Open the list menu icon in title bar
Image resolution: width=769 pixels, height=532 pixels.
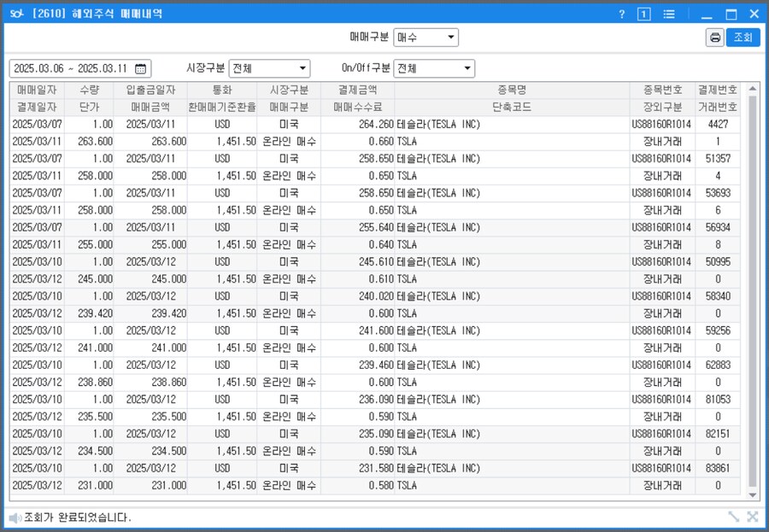tap(669, 15)
